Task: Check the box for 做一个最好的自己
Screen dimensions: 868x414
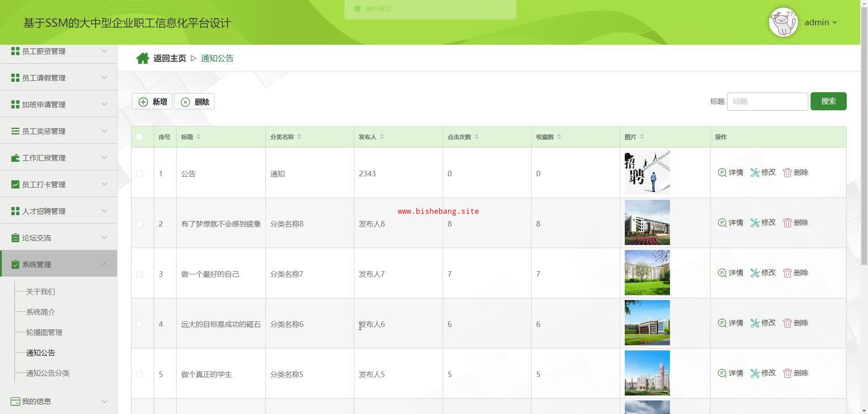Action: pyautogui.click(x=139, y=274)
